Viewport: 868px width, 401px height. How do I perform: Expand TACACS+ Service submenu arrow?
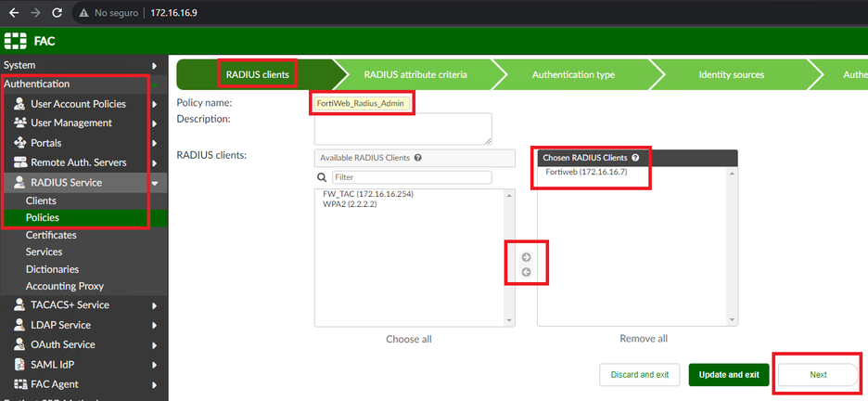155,305
